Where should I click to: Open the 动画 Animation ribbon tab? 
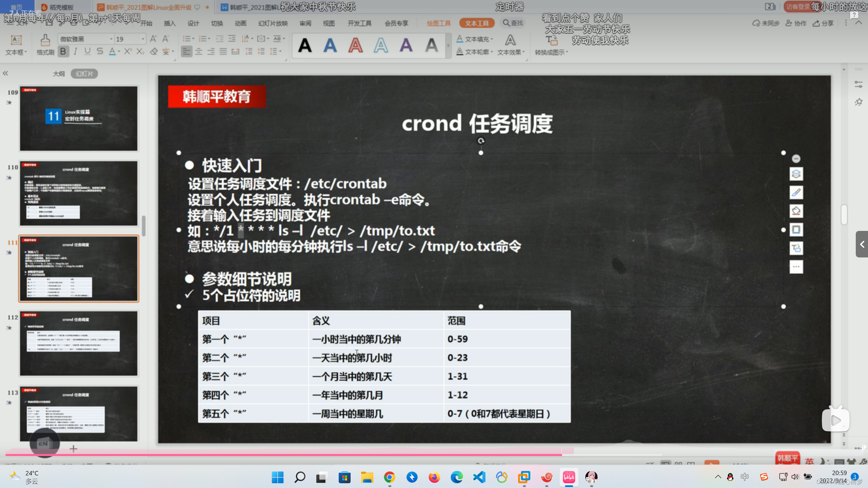click(x=240, y=23)
